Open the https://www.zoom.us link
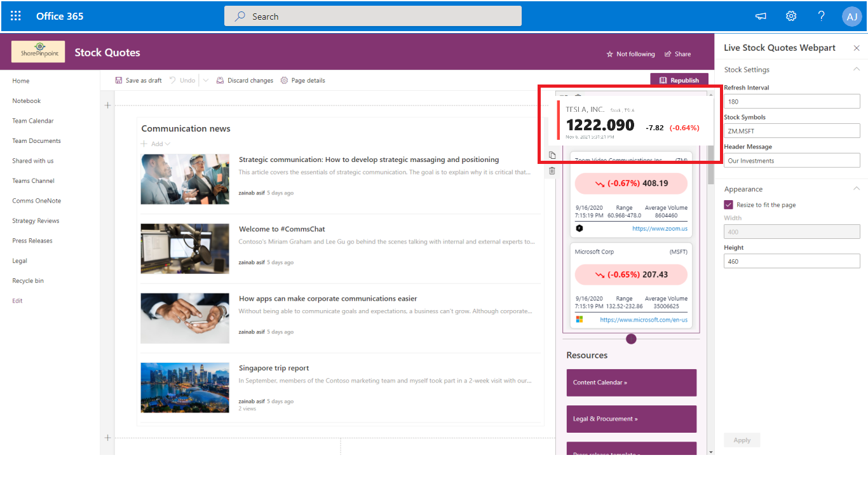868x488 pixels. (x=660, y=229)
